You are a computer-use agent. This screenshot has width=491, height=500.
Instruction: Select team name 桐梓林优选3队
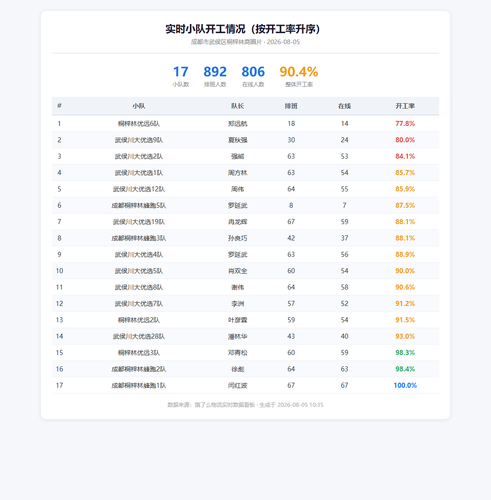click(x=139, y=352)
